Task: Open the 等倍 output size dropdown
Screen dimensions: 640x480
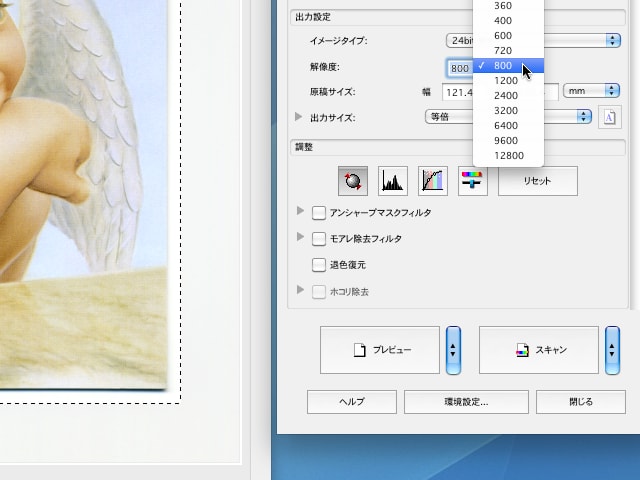Action: 508,117
